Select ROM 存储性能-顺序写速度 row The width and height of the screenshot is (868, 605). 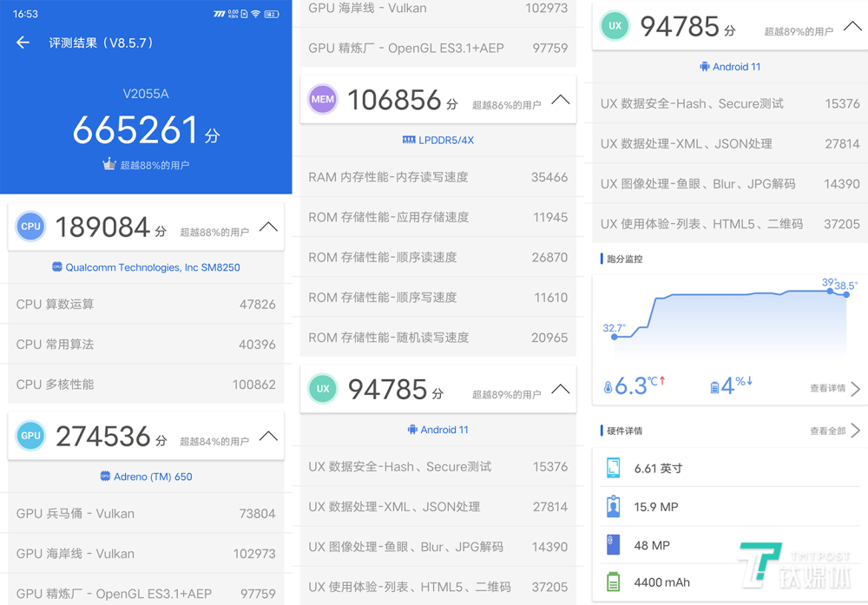click(x=438, y=297)
